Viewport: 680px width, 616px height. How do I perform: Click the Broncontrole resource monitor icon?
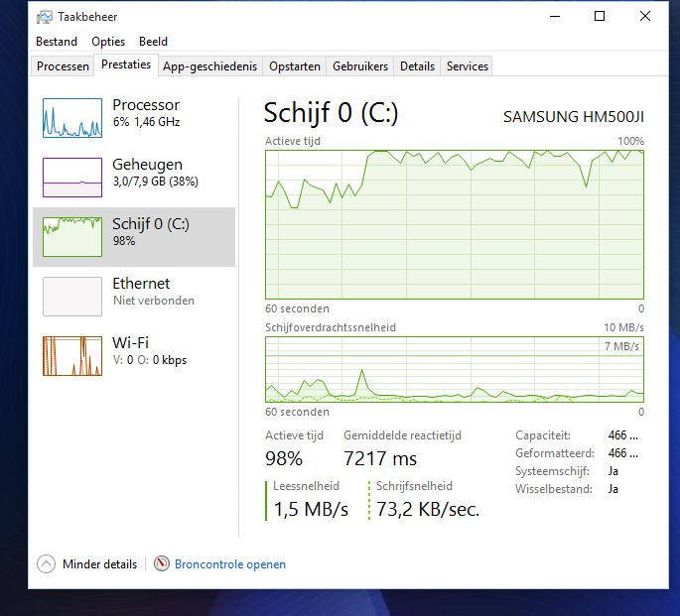[x=162, y=563]
